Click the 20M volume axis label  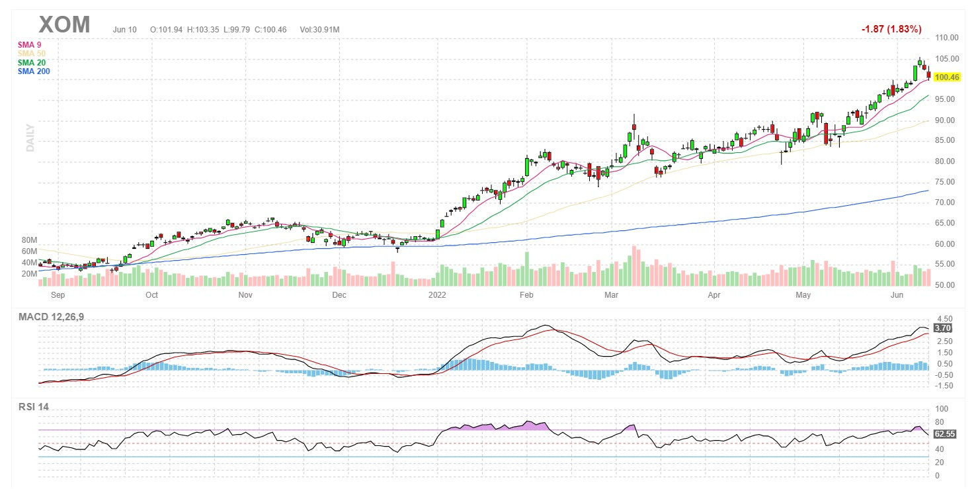click(29, 273)
